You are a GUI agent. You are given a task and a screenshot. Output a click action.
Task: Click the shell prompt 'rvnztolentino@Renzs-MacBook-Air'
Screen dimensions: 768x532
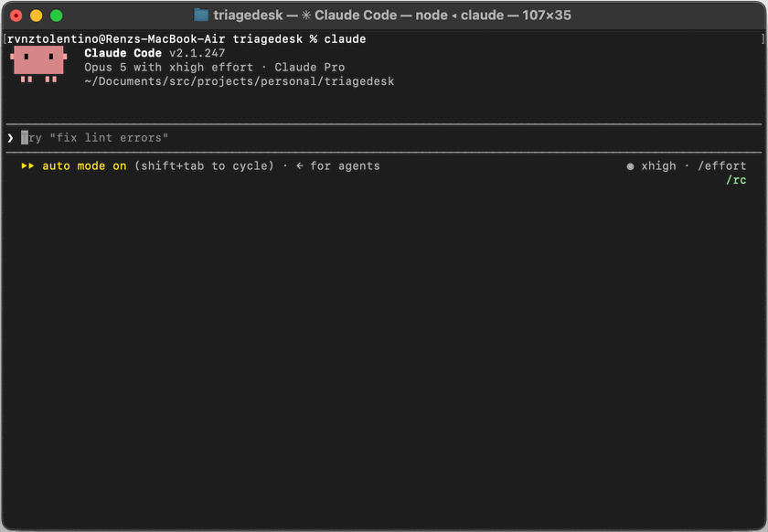(x=116, y=39)
